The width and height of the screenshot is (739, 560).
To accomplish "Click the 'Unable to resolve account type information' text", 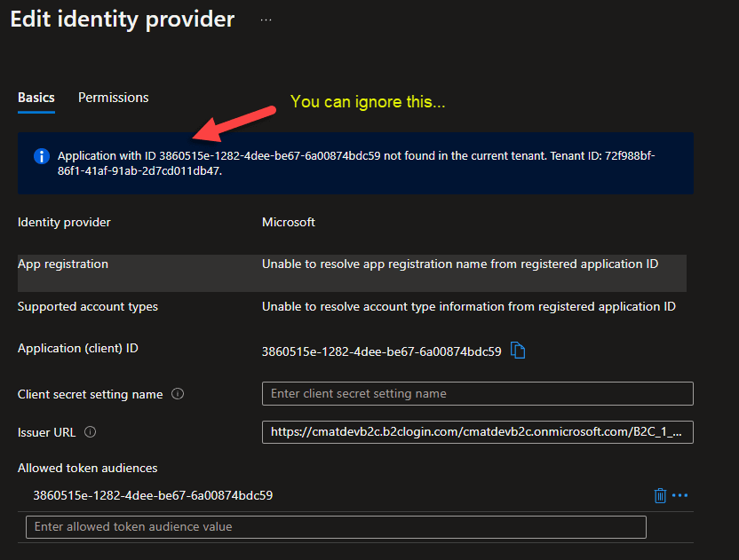I will pos(468,306).
